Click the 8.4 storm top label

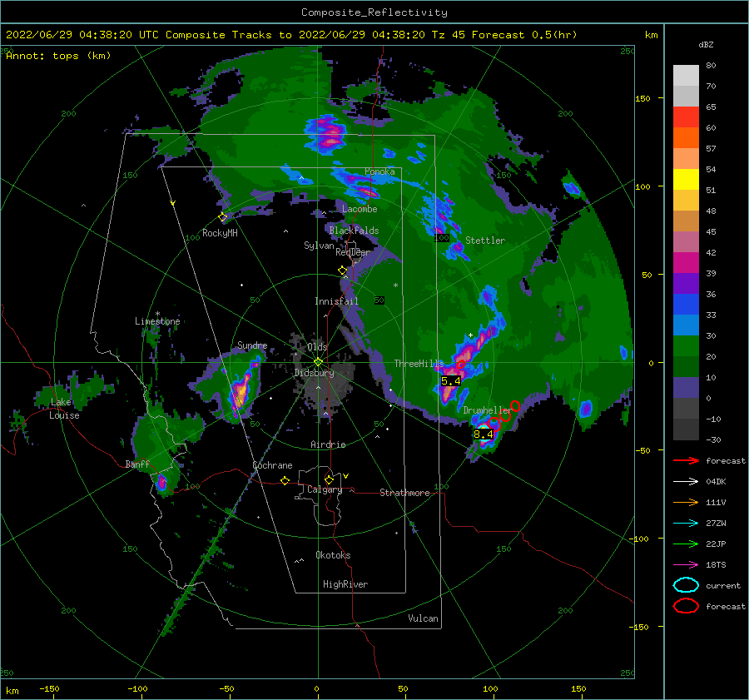pyautogui.click(x=483, y=434)
